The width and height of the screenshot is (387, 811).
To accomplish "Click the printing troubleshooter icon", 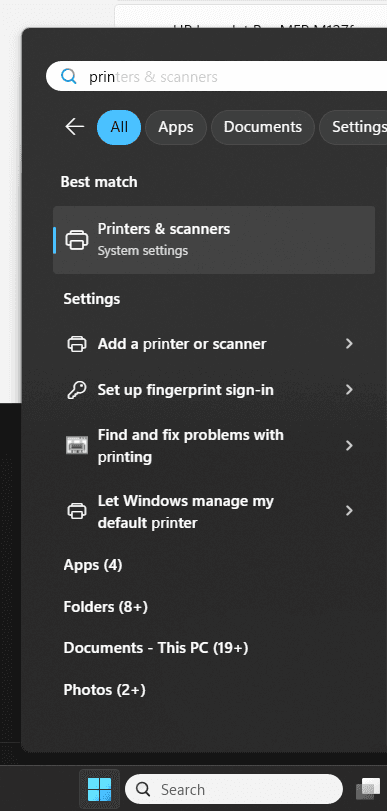I will [77, 445].
